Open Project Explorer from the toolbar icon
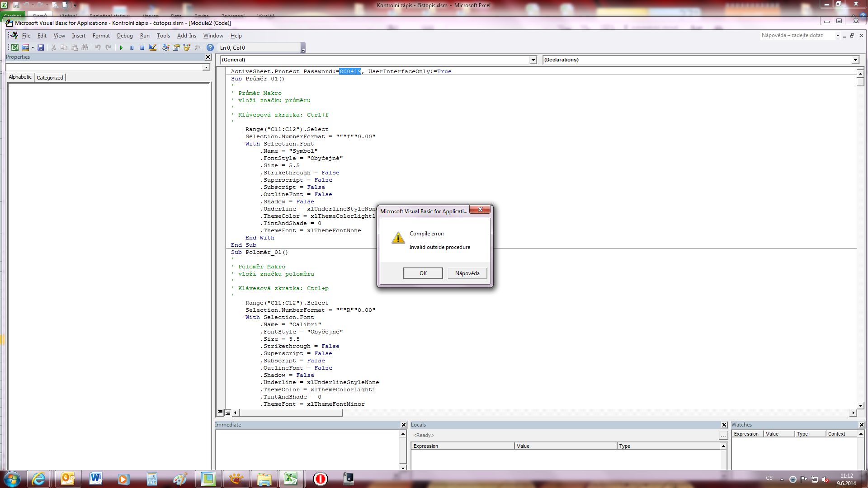Image resolution: width=868 pixels, height=488 pixels. point(165,47)
